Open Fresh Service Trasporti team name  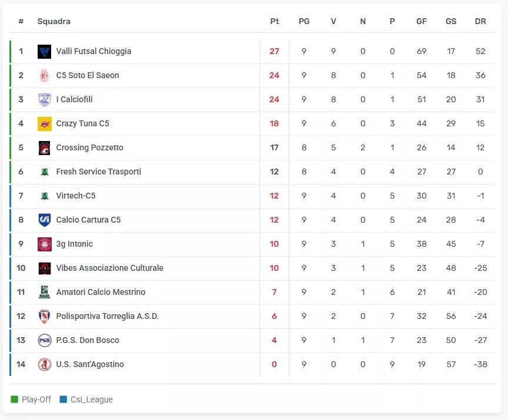coord(98,172)
